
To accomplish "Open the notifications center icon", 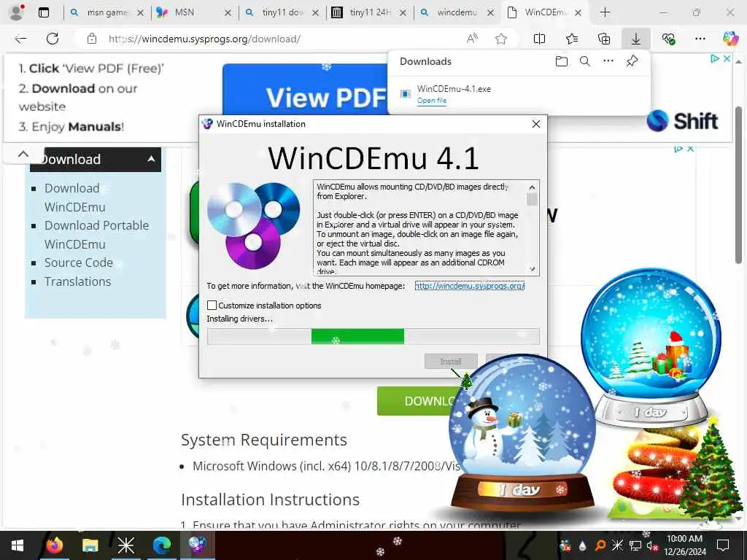I will pos(723,545).
